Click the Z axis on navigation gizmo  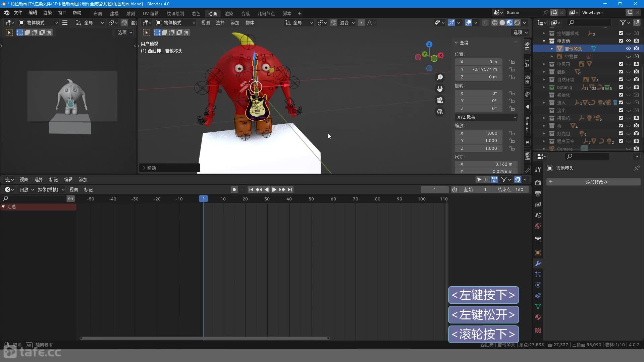pyautogui.click(x=429, y=44)
